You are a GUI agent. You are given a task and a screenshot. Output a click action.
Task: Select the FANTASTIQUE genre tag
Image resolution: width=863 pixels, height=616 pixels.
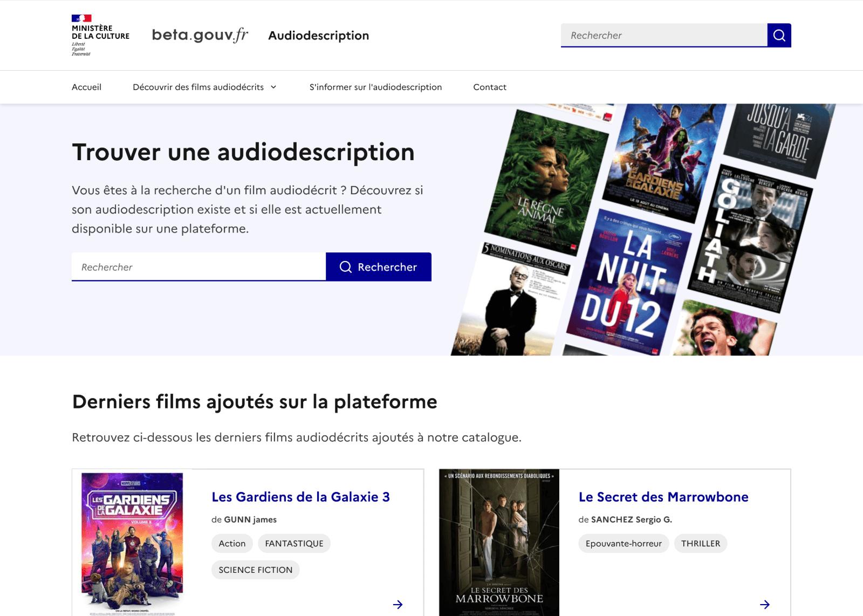click(294, 544)
